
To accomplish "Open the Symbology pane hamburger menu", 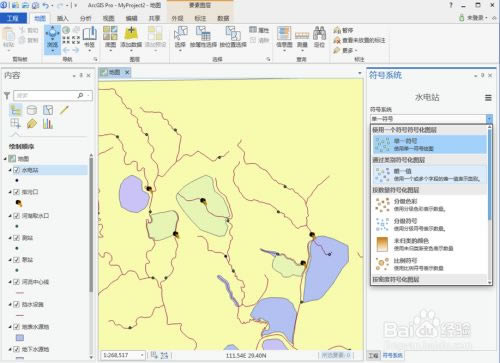I will point(488,98).
